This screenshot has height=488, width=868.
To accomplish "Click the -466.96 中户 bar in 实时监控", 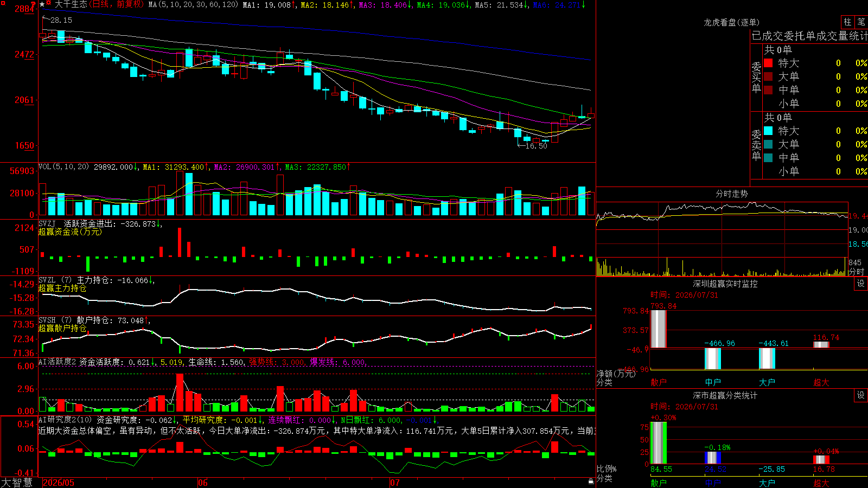I will point(712,358).
